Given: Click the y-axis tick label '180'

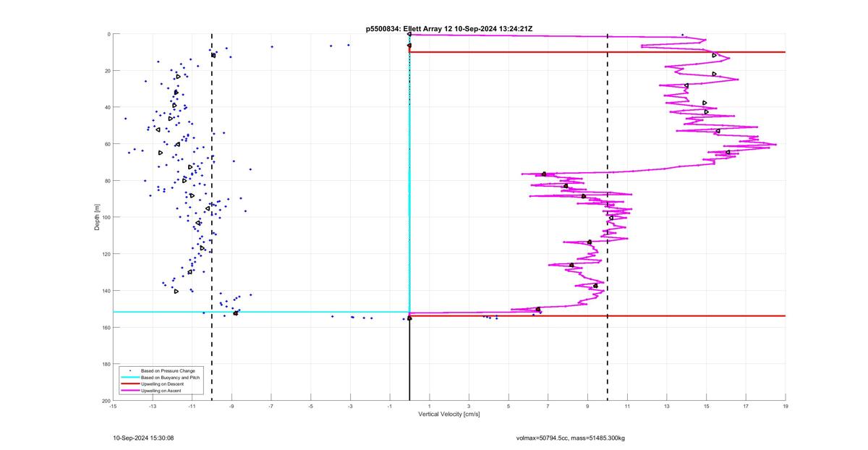Looking at the screenshot, I should coord(106,364).
